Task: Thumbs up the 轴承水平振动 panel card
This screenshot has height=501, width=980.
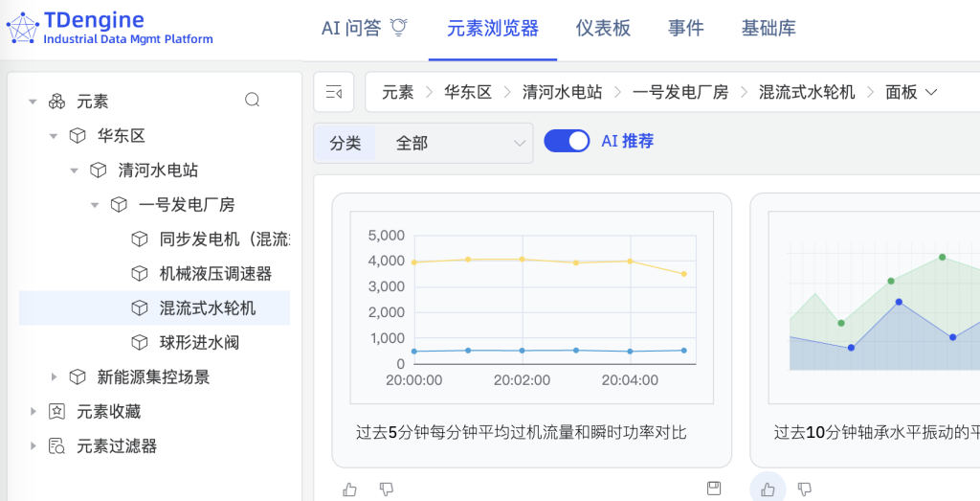Action: pyautogui.click(x=768, y=490)
